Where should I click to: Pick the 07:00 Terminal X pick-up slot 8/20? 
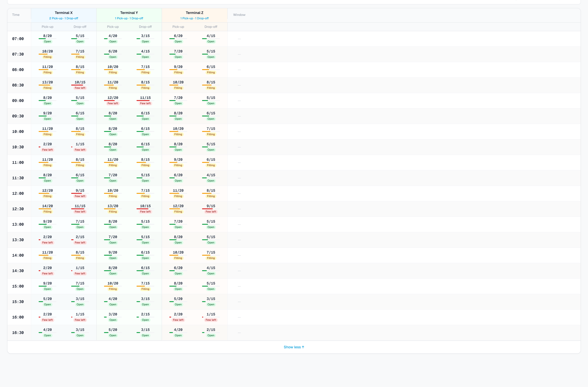click(47, 39)
